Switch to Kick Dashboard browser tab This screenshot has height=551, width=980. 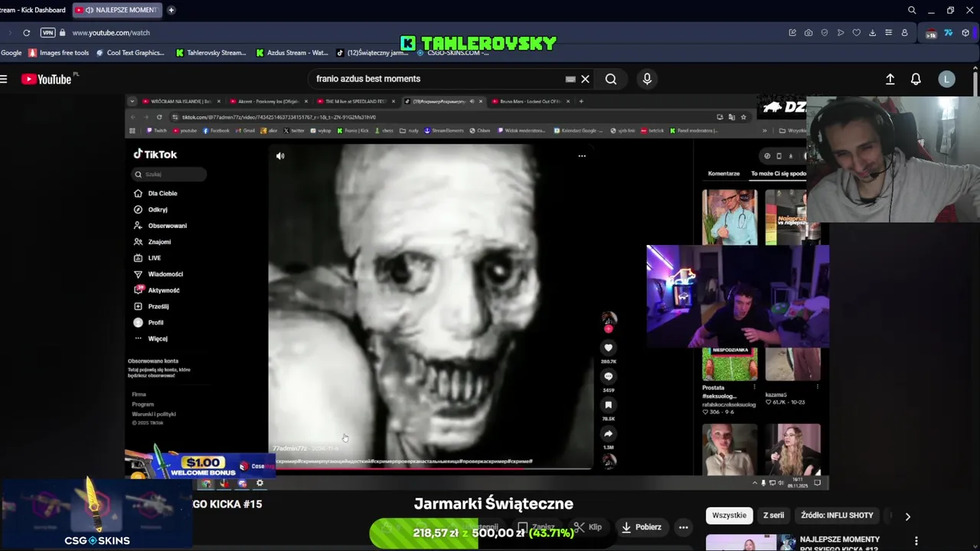pyautogui.click(x=34, y=10)
